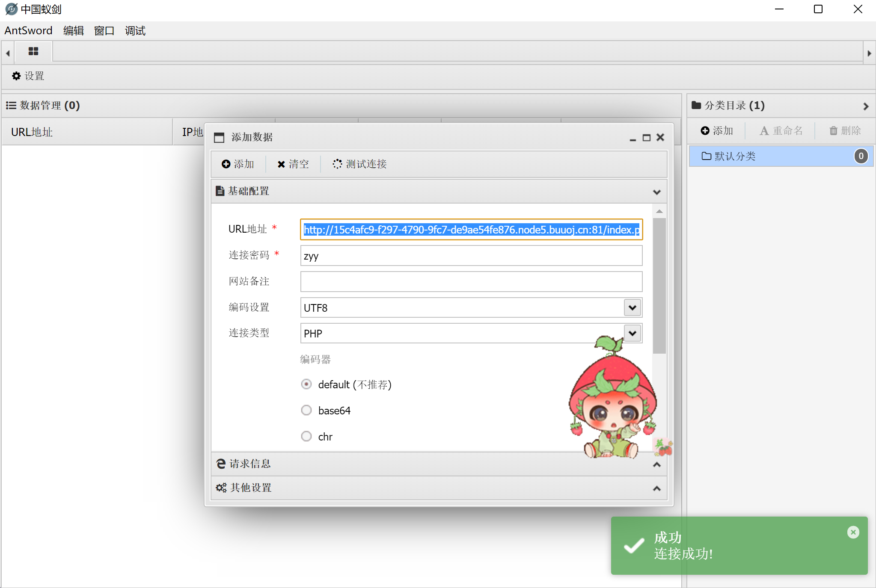Click the 默认分类 folder icon
The width and height of the screenshot is (876, 588).
click(706, 156)
